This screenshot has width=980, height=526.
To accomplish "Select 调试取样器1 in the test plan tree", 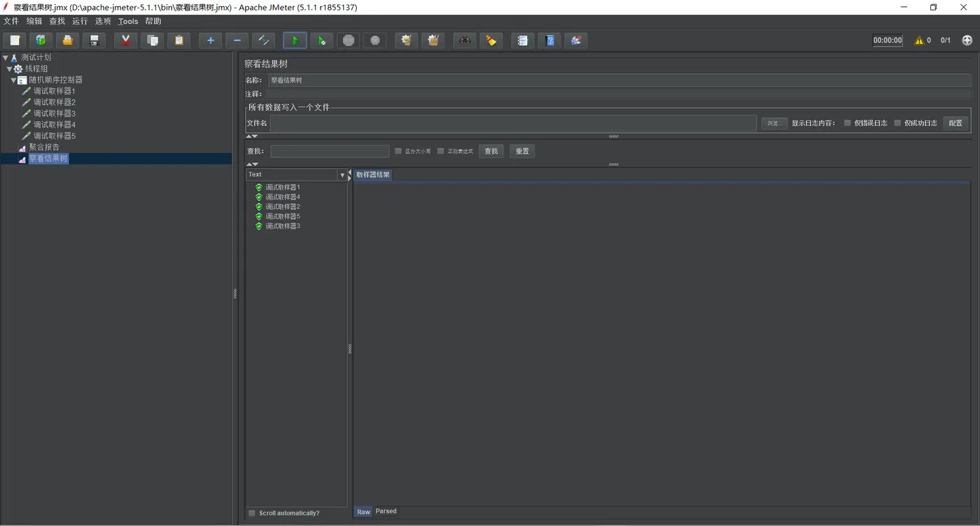I will pyautogui.click(x=54, y=92).
